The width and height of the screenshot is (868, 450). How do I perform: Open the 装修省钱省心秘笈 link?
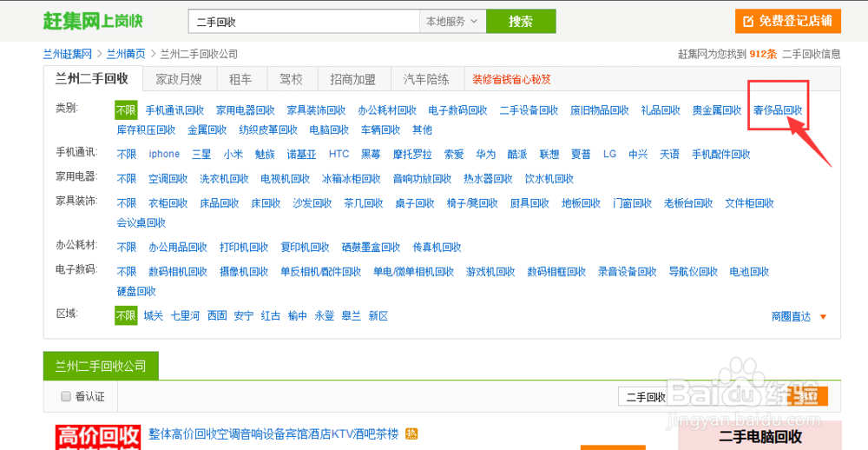click(511, 79)
